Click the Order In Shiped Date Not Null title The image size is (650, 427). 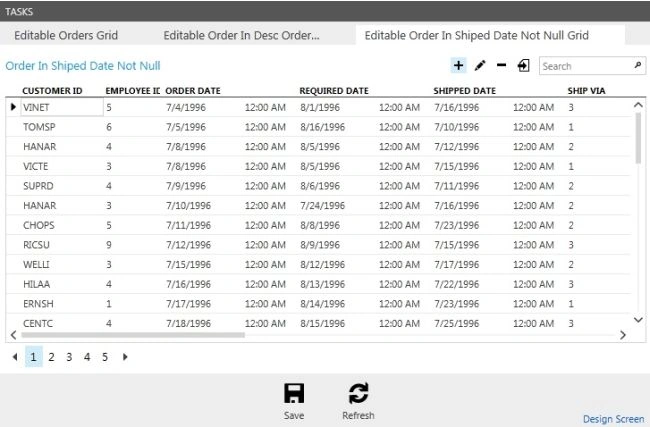click(x=83, y=66)
